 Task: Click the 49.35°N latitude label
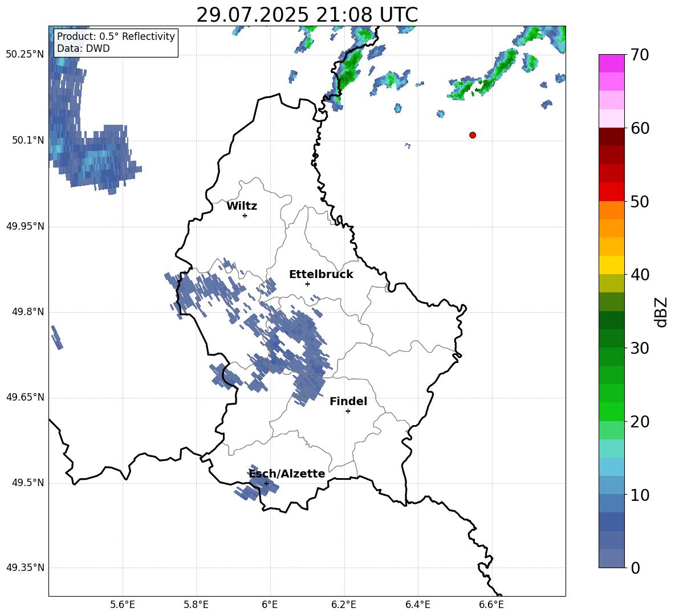click(25, 568)
